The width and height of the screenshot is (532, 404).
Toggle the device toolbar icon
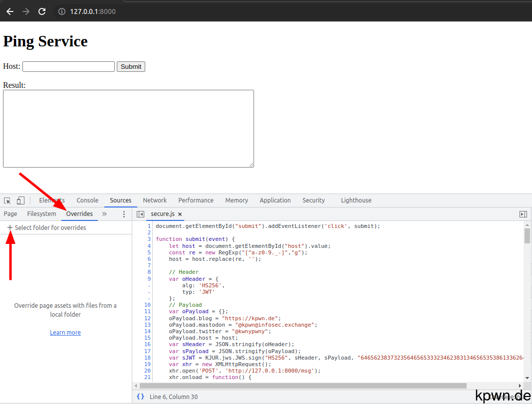coord(19,200)
